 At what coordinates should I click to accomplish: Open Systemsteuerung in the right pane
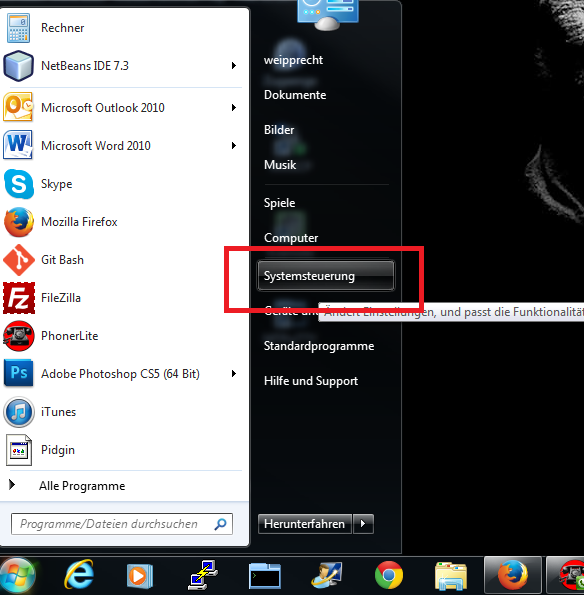pyautogui.click(x=326, y=276)
